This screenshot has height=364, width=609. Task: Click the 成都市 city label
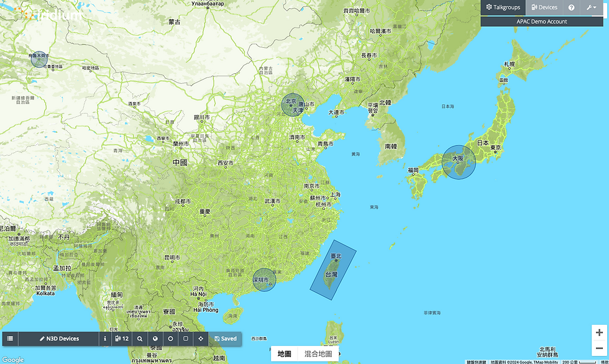[x=183, y=201]
